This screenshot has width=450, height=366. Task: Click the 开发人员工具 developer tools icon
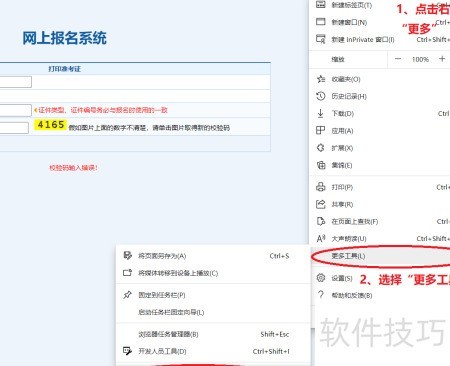[x=127, y=351]
